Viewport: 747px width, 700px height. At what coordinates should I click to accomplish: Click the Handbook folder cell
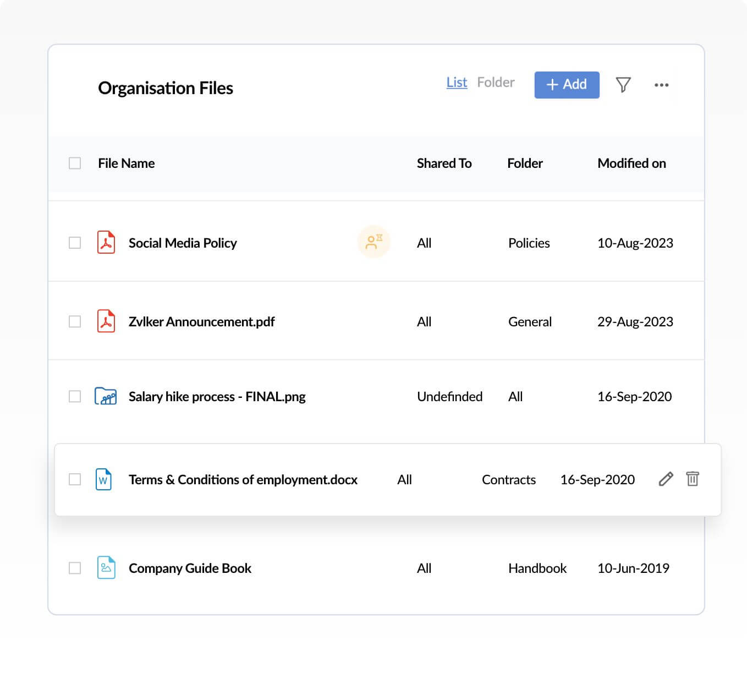(x=537, y=568)
